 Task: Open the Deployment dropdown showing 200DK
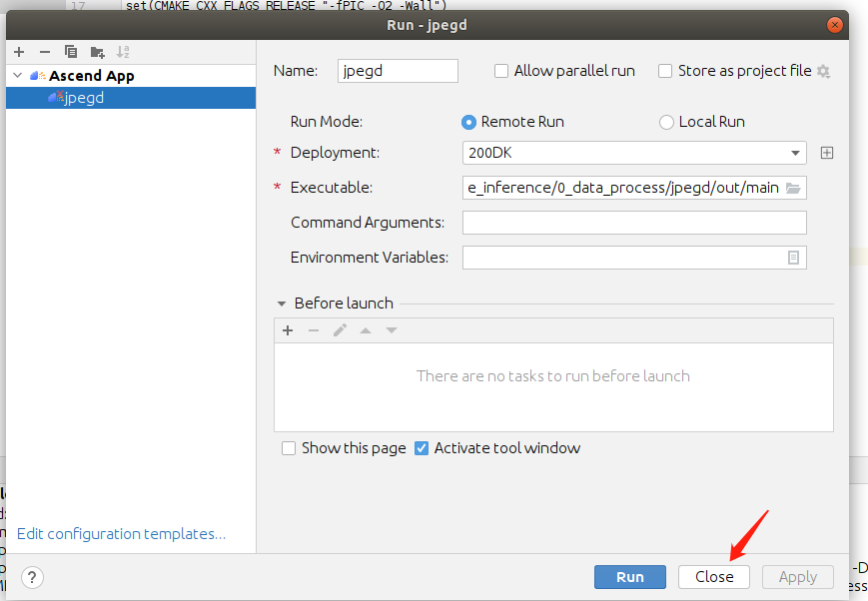(x=634, y=153)
